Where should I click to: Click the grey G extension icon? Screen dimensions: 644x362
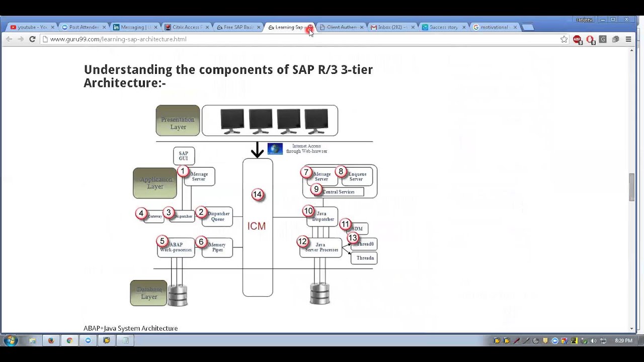click(603, 39)
